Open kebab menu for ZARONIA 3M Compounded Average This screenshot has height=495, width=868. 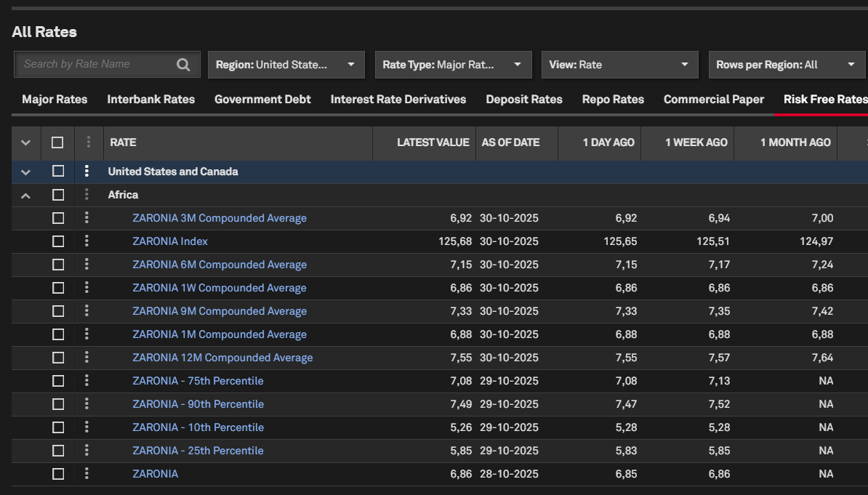(x=87, y=218)
